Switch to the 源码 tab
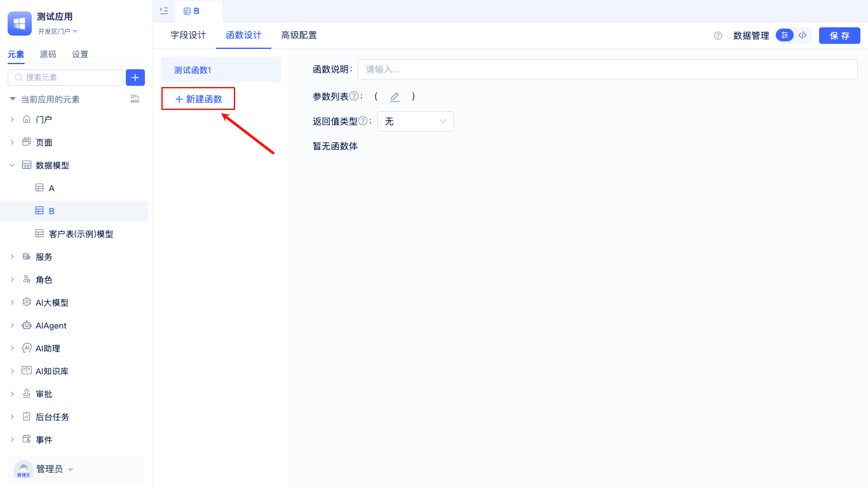Image resolution: width=868 pixels, height=488 pixels. click(48, 55)
